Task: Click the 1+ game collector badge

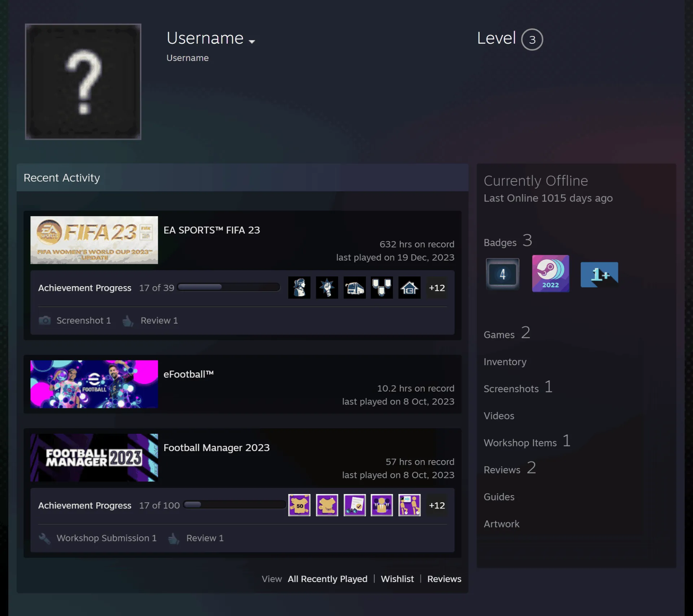Action: tap(599, 274)
